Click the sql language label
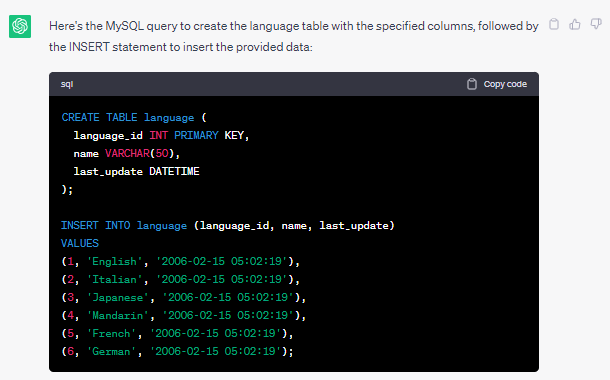 tap(67, 84)
